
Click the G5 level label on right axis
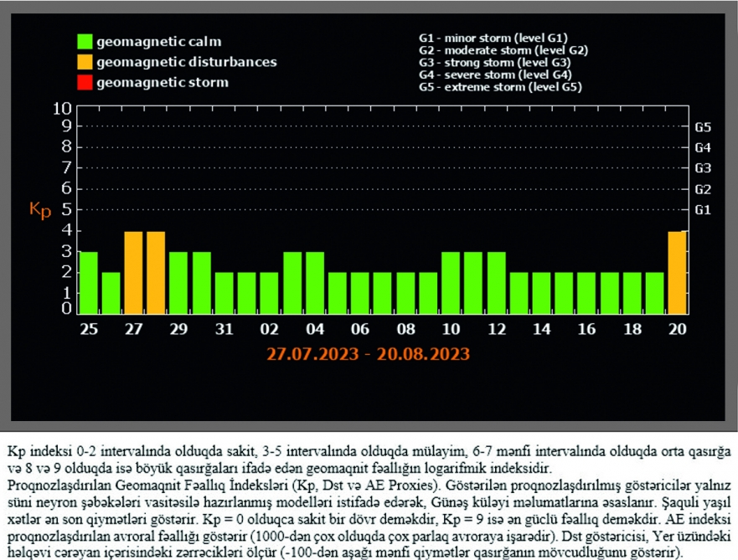tap(703, 127)
